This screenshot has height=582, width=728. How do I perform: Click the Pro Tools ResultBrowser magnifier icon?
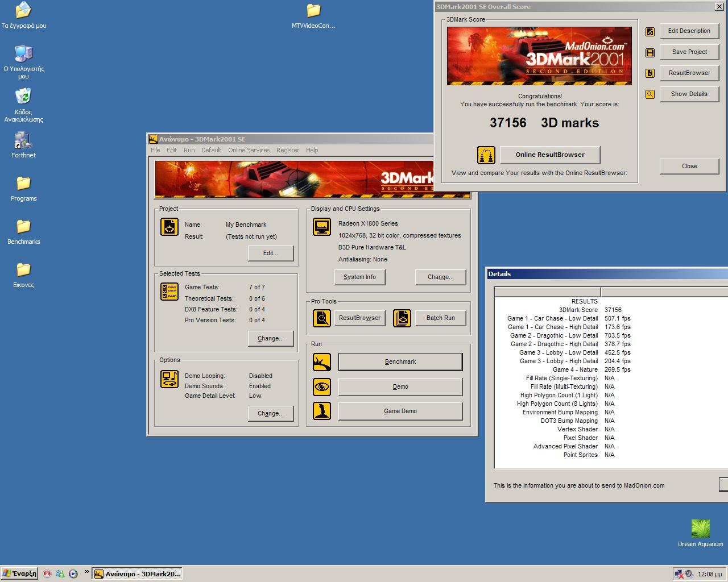click(x=322, y=318)
